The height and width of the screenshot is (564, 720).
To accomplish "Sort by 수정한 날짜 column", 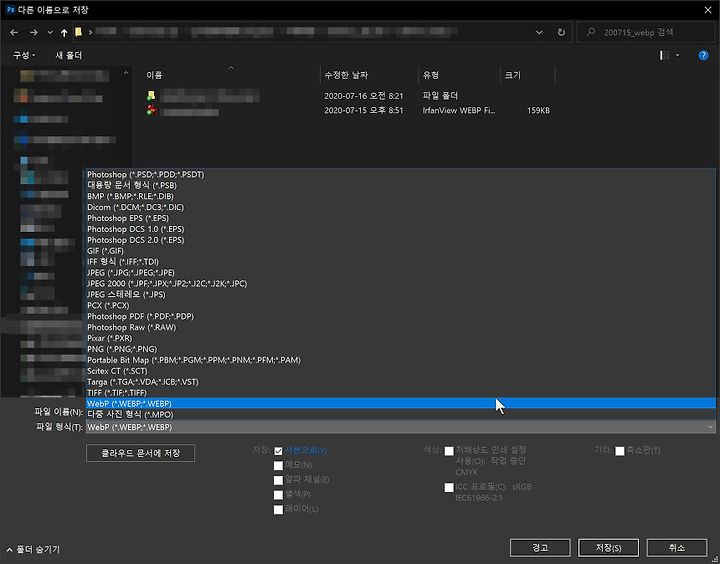I will click(346, 75).
